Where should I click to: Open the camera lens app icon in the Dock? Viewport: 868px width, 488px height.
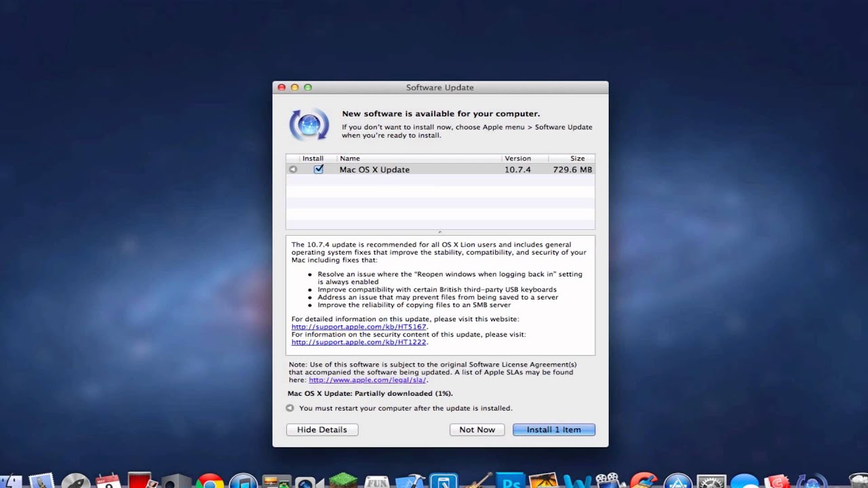coord(309,481)
